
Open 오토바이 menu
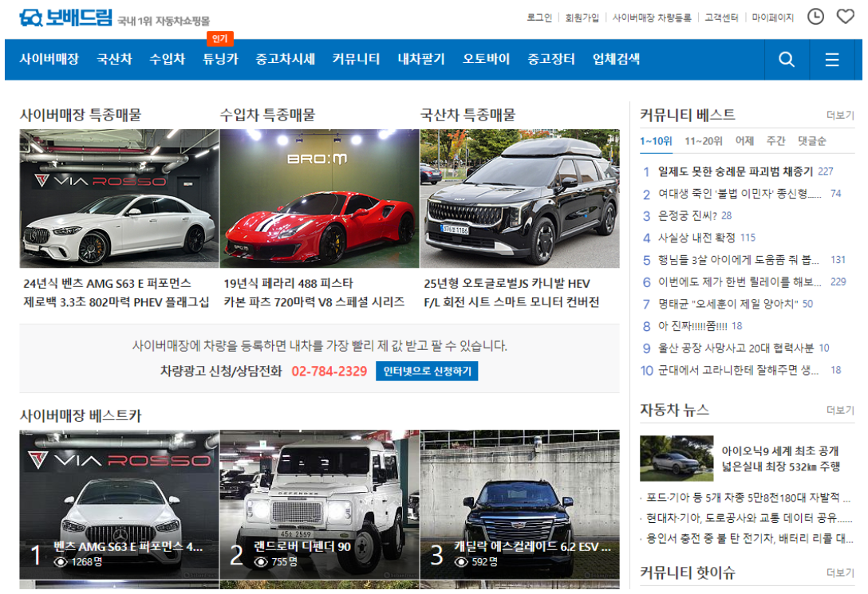486,59
